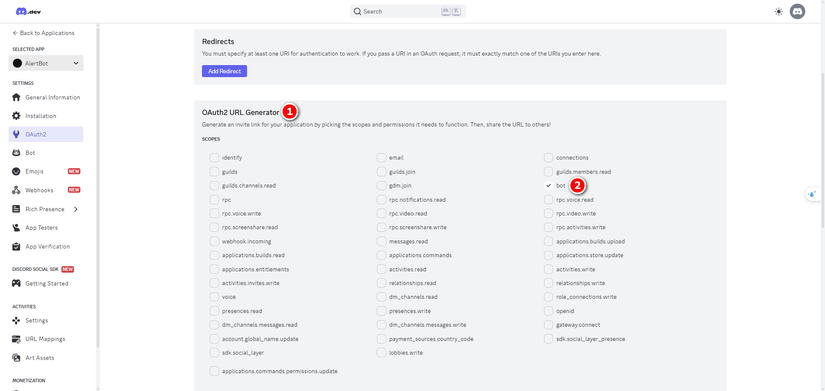Open the Discord user avatar menu

click(x=797, y=12)
